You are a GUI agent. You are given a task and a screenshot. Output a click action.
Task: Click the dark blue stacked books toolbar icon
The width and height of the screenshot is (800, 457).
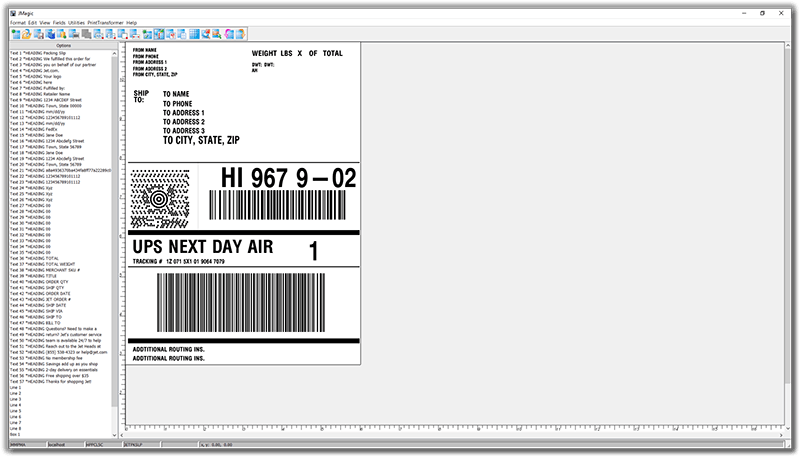pos(51,34)
